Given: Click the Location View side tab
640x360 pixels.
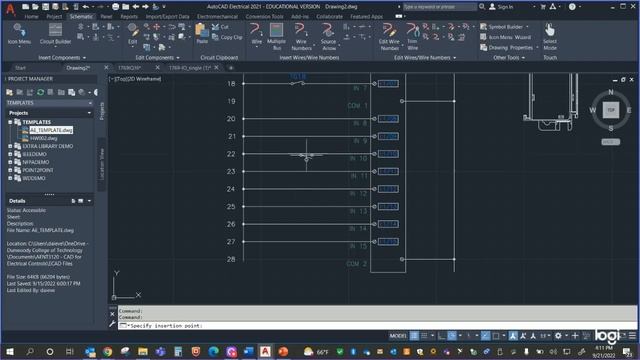Looking at the screenshot, I should click(x=102, y=164).
